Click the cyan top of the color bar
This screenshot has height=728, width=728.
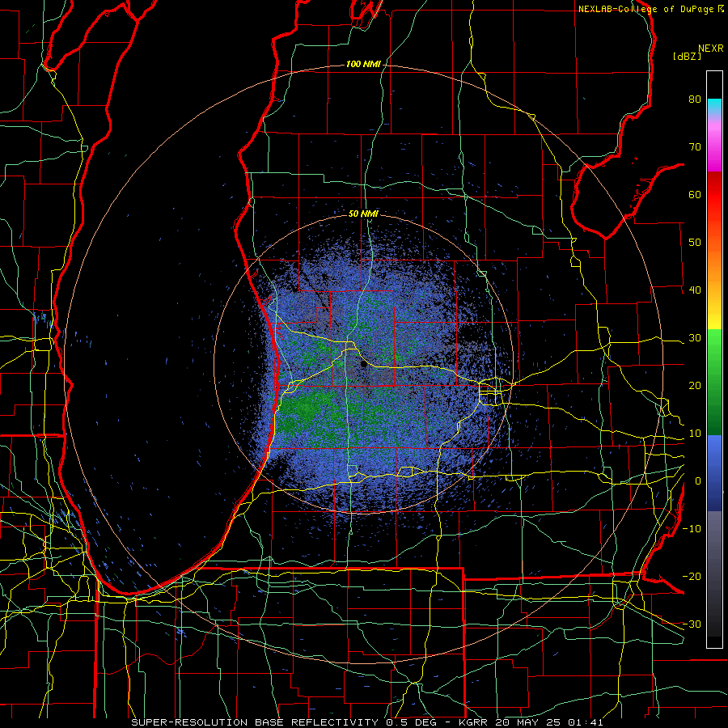coord(714,105)
